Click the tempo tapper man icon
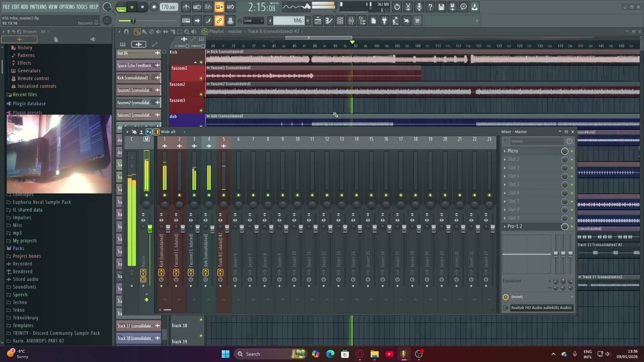 click(x=395, y=21)
